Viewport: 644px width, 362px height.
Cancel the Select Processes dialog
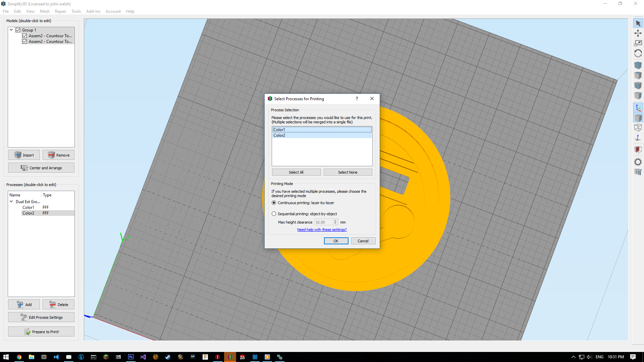pyautogui.click(x=363, y=241)
